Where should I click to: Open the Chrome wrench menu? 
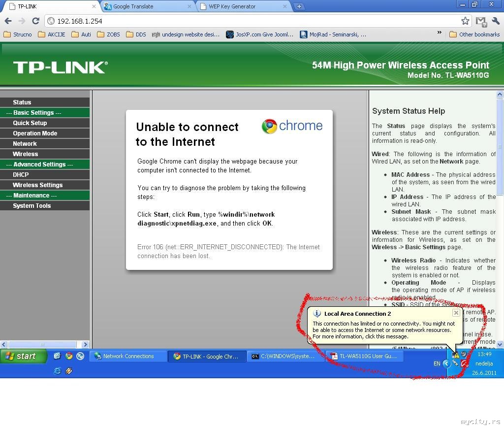pos(495,21)
